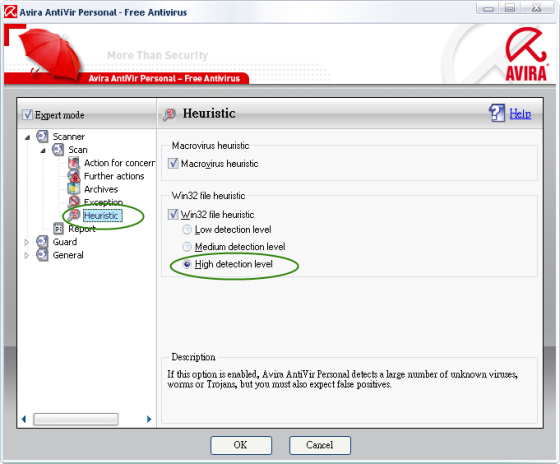Collapse the Scan tree node
The height and width of the screenshot is (464, 560).
click(43, 150)
